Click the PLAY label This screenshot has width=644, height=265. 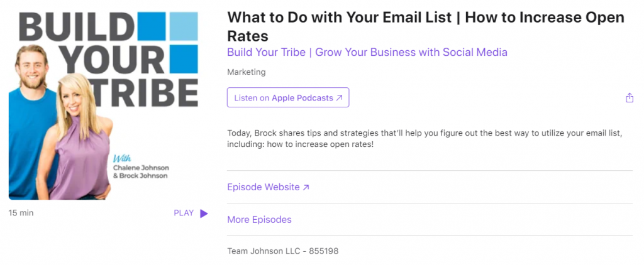point(184,214)
